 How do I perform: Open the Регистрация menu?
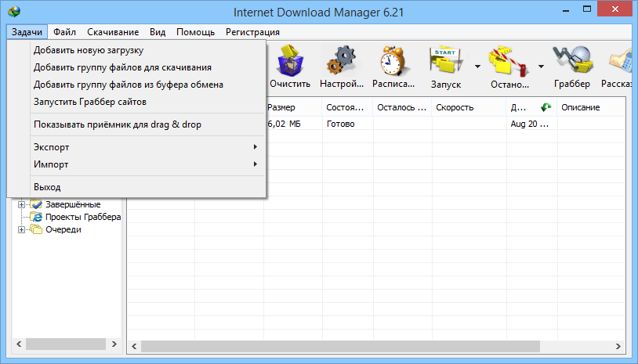[252, 32]
